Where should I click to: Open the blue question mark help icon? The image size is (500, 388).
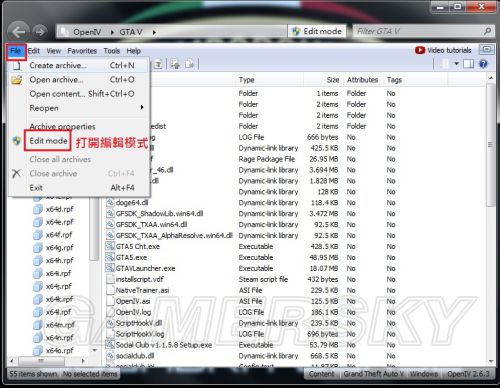[483, 64]
